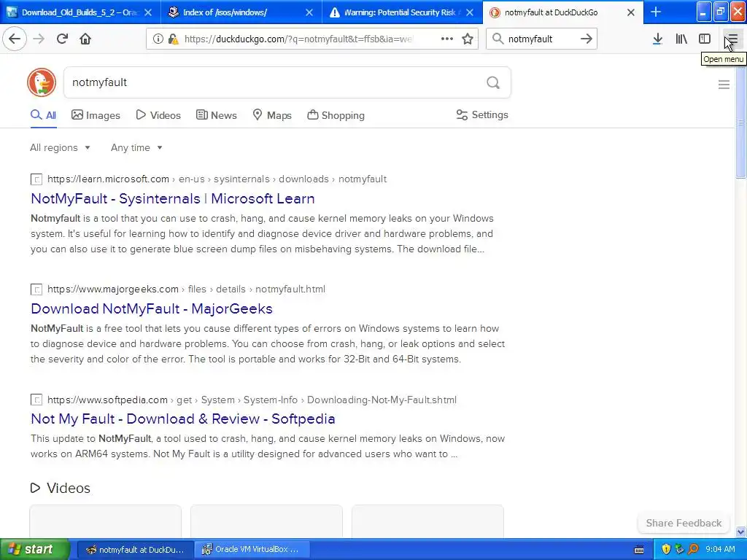Close the Potential Security Risk tab

[470, 12]
